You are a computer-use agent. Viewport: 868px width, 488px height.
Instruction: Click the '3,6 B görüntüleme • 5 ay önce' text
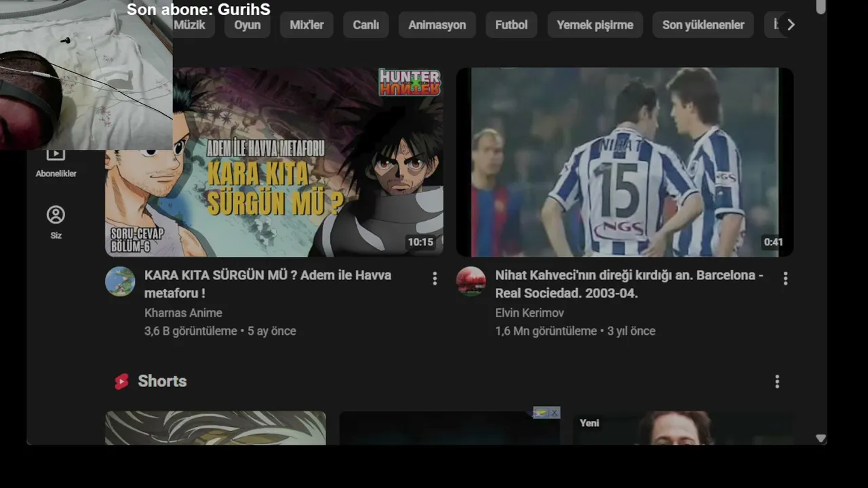pyautogui.click(x=220, y=331)
